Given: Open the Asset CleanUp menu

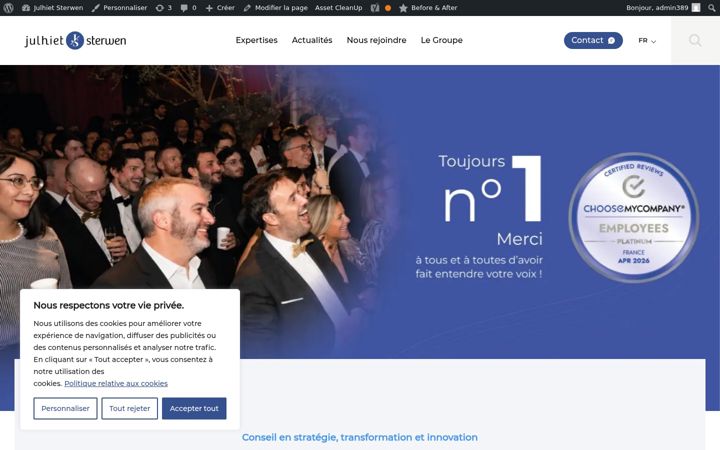Looking at the screenshot, I should (338, 8).
